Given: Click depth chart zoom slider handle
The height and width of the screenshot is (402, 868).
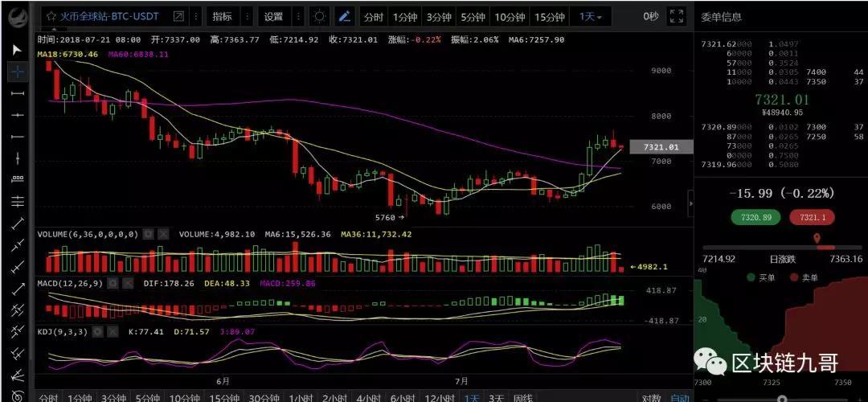Looking at the screenshot, I should tap(782, 399).
